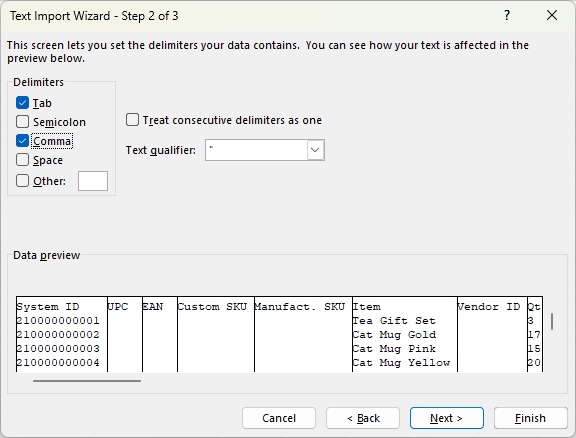This screenshot has width=576, height=438.
Task: Go back with the Back button
Action: point(363,418)
